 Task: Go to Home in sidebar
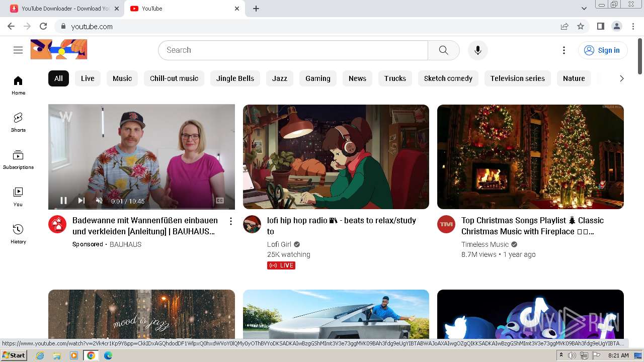(18, 85)
